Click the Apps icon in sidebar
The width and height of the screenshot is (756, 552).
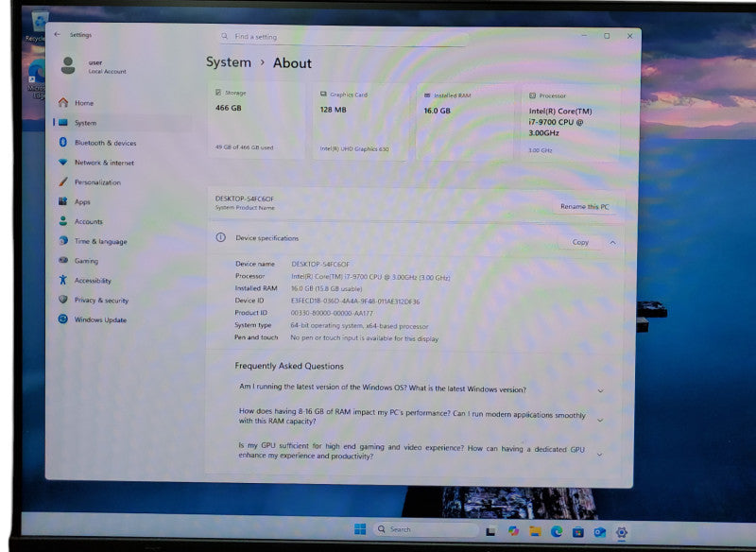pos(62,201)
